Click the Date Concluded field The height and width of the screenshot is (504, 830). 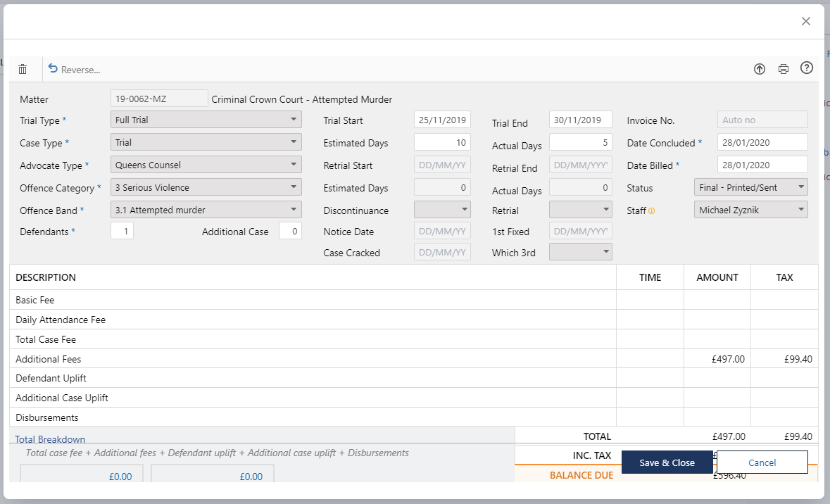(762, 143)
